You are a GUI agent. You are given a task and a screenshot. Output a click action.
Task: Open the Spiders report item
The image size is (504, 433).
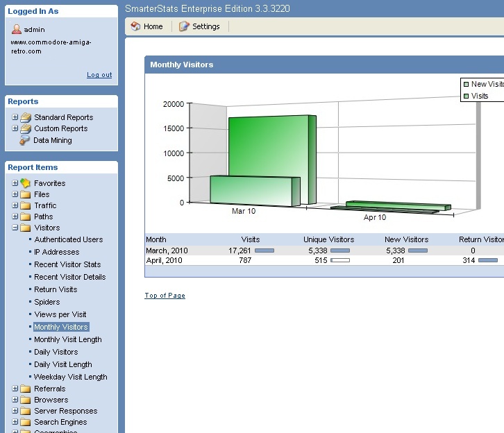coord(47,302)
